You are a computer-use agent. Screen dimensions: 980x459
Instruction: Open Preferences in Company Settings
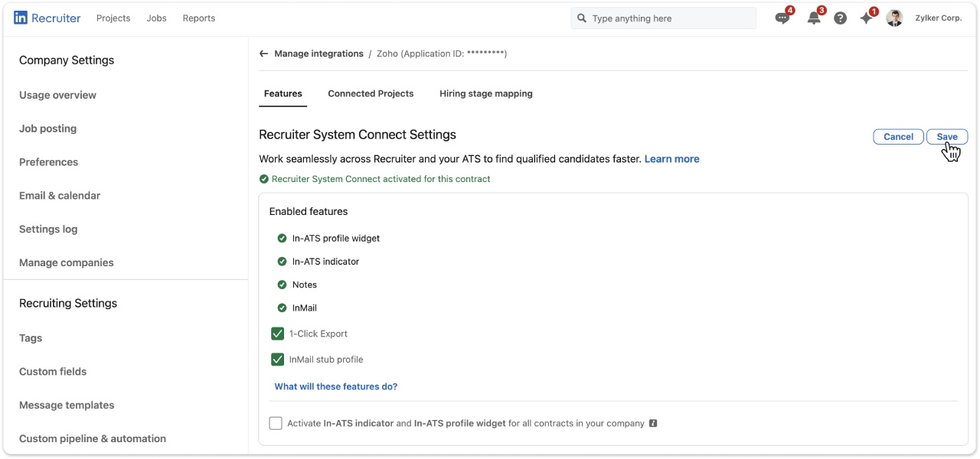coord(48,162)
